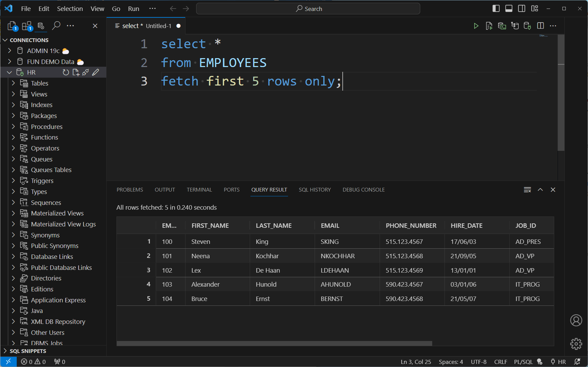588x367 pixels.
Task: Click the UTF-8 encoding button
Action: [x=478, y=362]
